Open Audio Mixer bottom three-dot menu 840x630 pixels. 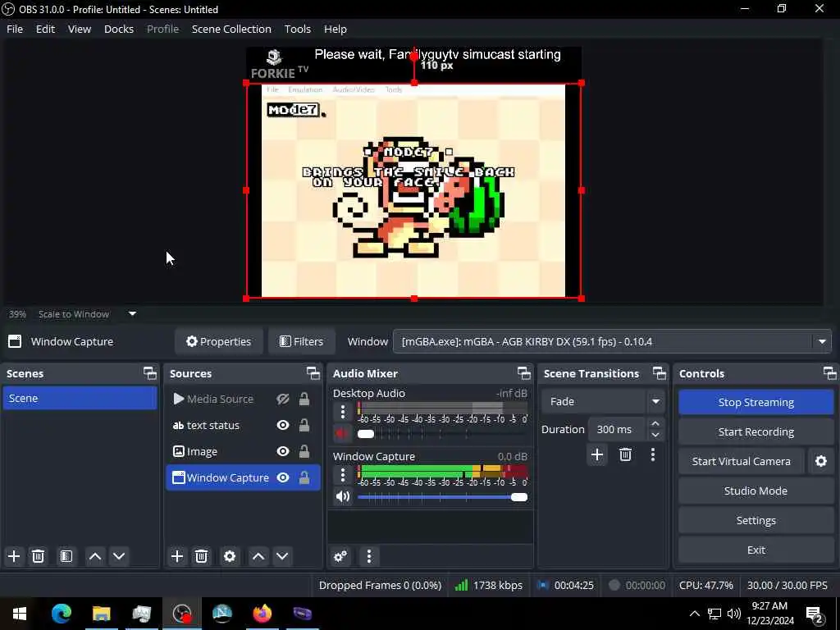[x=369, y=556]
